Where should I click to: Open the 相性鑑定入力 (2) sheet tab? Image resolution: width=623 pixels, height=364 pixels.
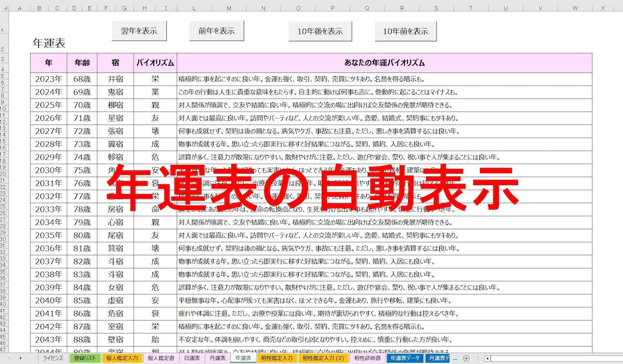click(x=323, y=358)
